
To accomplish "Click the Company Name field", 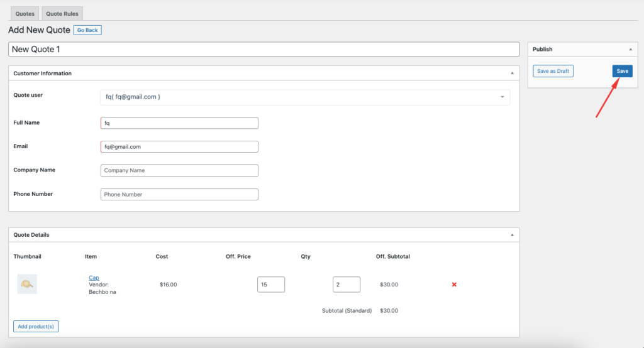I will point(179,170).
